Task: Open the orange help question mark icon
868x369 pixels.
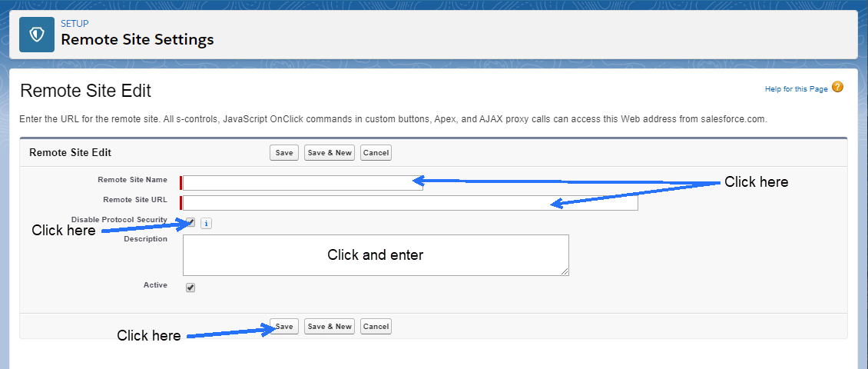Action: tap(837, 87)
